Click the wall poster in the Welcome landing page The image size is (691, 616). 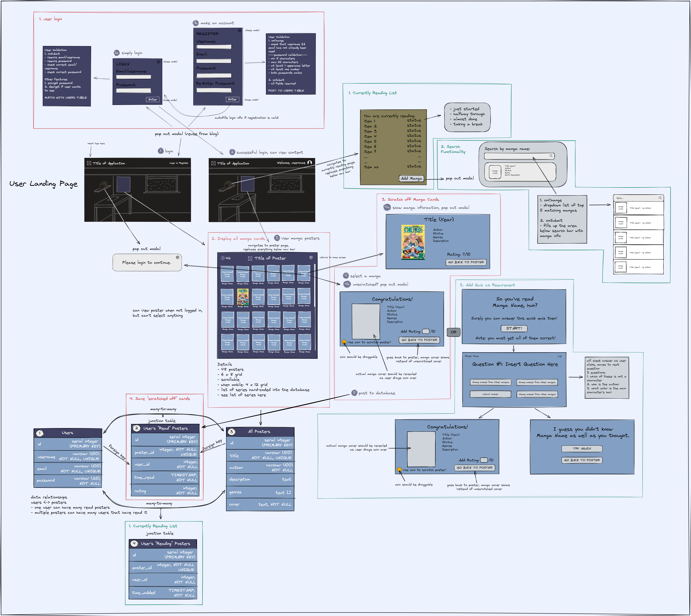(248, 184)
